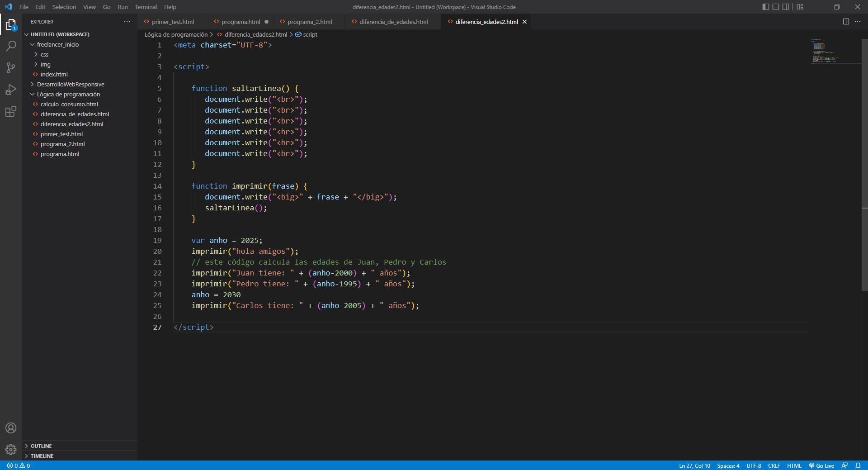Open the Manage gear icon

11,450
